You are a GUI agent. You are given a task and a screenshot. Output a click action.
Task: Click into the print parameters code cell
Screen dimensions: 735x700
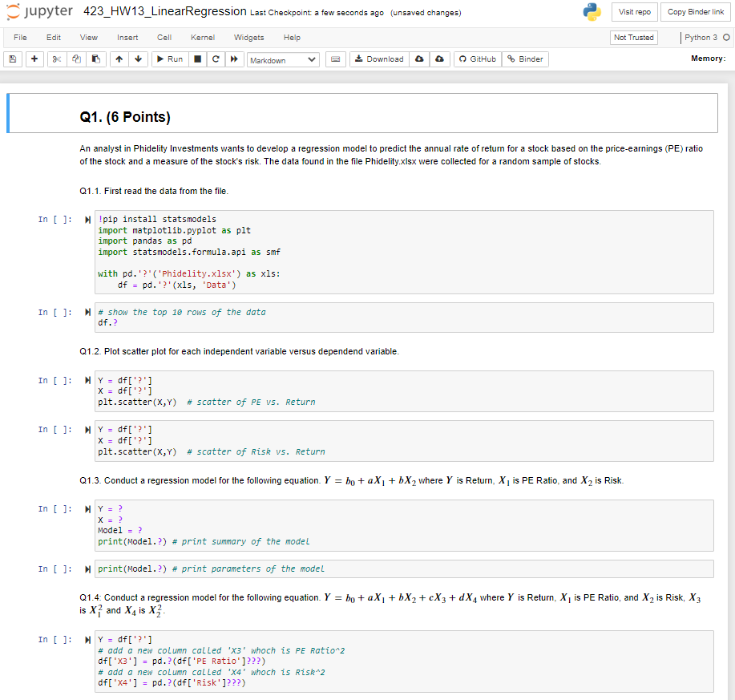(x=404, y=568)
